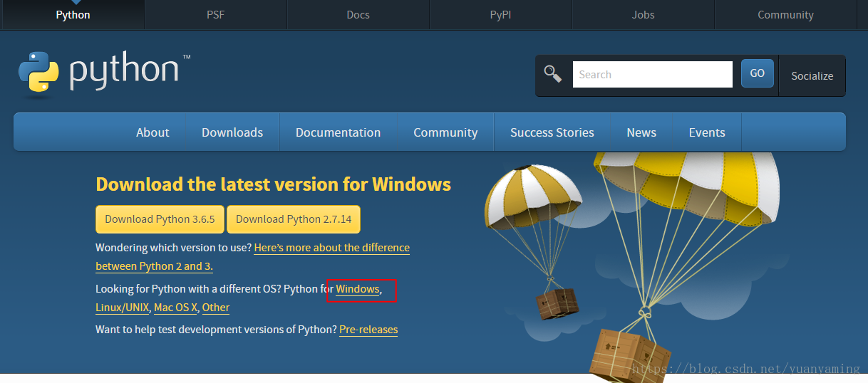Screen dimensions: 868x383
Task: Click the Other platforms link
Action: tap(216, 308)
